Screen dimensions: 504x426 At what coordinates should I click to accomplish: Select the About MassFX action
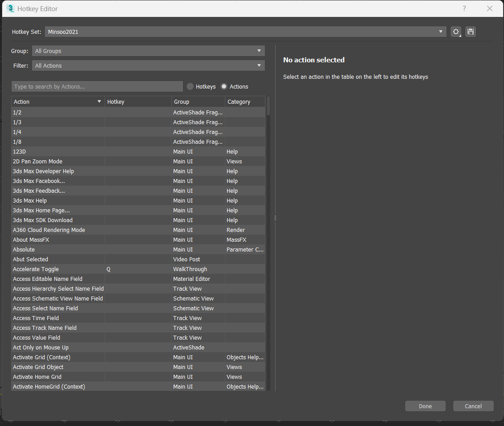[138, 239]
